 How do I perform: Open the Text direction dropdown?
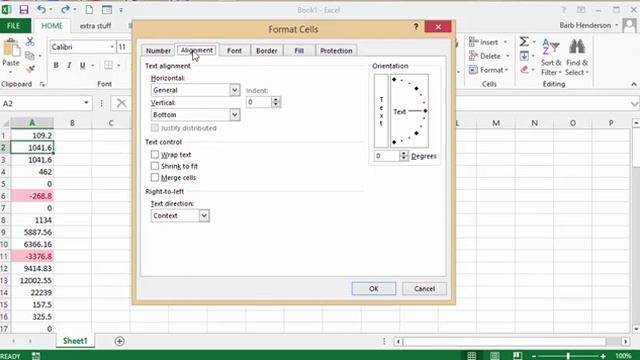tap(204, 216)
